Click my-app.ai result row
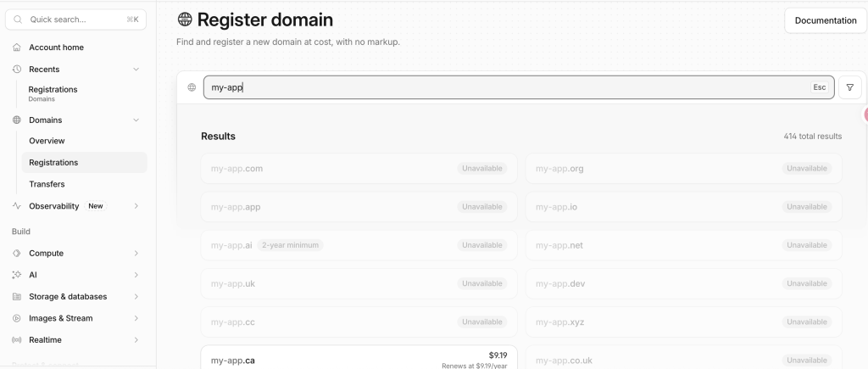Viewport: 868px width, 369px height. pos(359,245)
